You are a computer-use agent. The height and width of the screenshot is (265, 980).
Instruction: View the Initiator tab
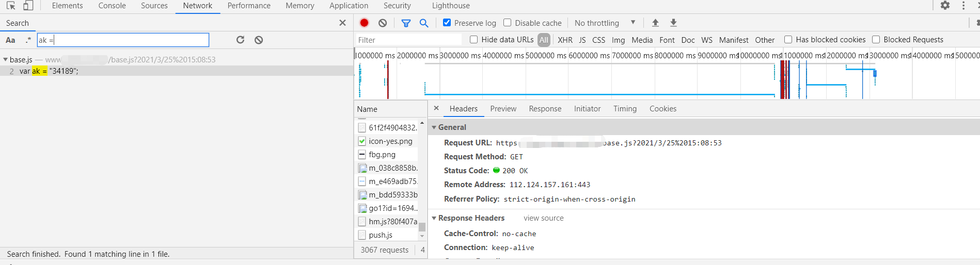coord(587,109)
